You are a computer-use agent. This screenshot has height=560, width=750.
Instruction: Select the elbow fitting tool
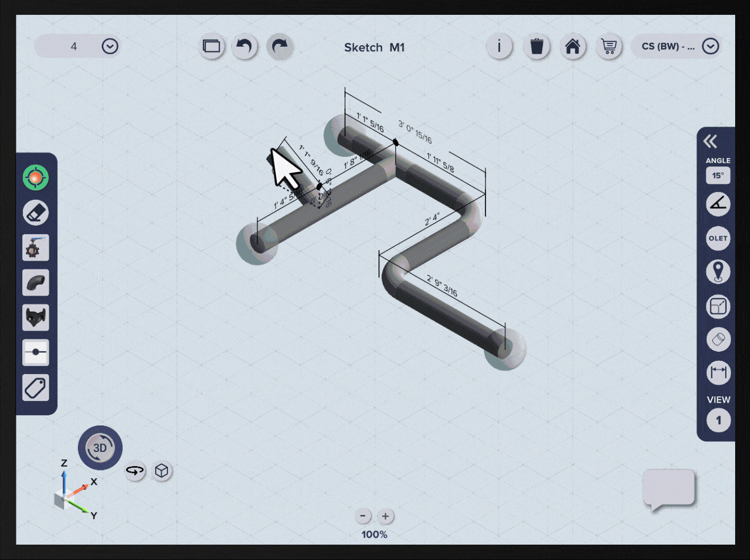click(36, 283)
